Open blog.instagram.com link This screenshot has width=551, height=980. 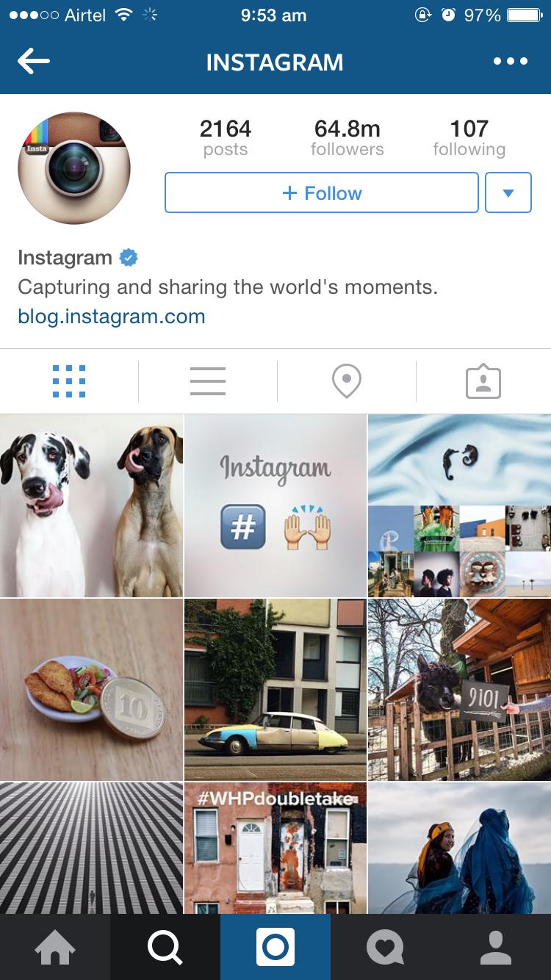pos(112,317)
